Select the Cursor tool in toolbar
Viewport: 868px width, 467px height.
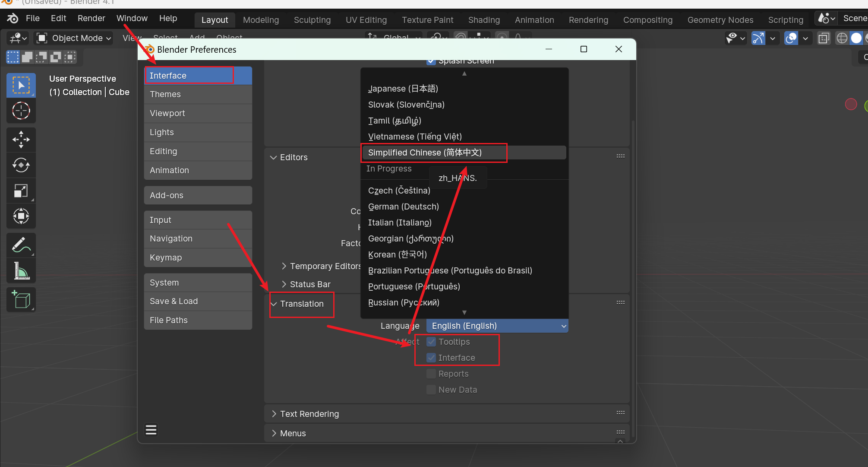21,111
